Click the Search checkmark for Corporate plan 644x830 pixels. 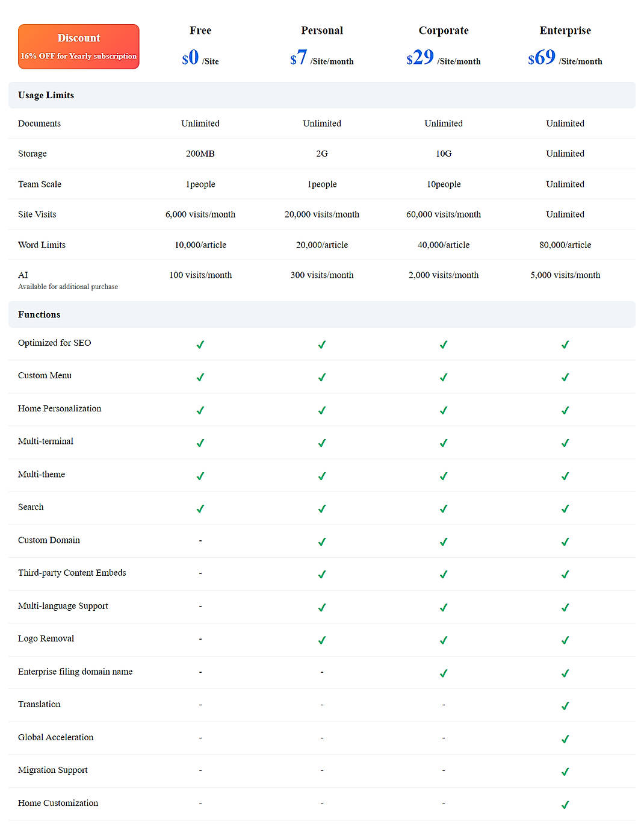click(444, 508)
